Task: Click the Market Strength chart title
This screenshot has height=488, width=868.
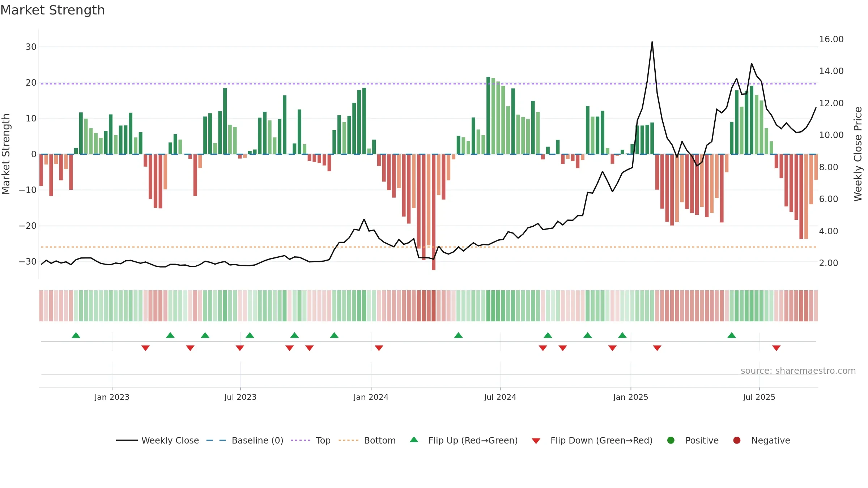Action: pos(53,10)
